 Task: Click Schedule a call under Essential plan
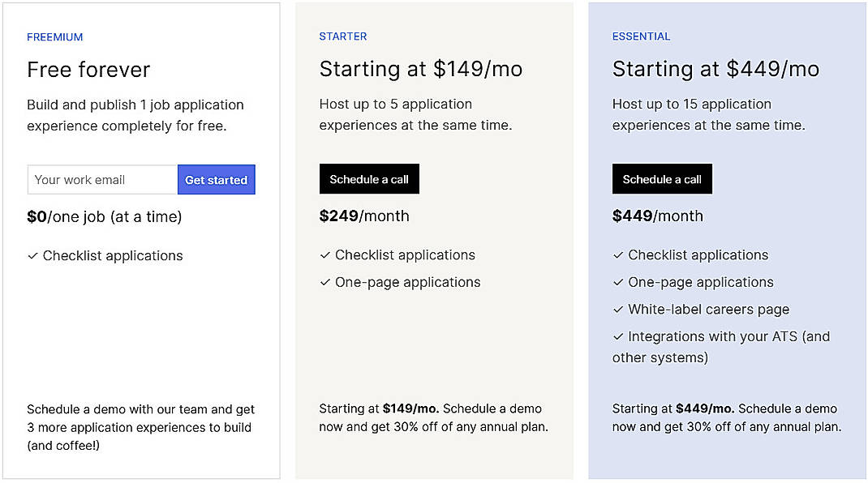click(662, 178)
